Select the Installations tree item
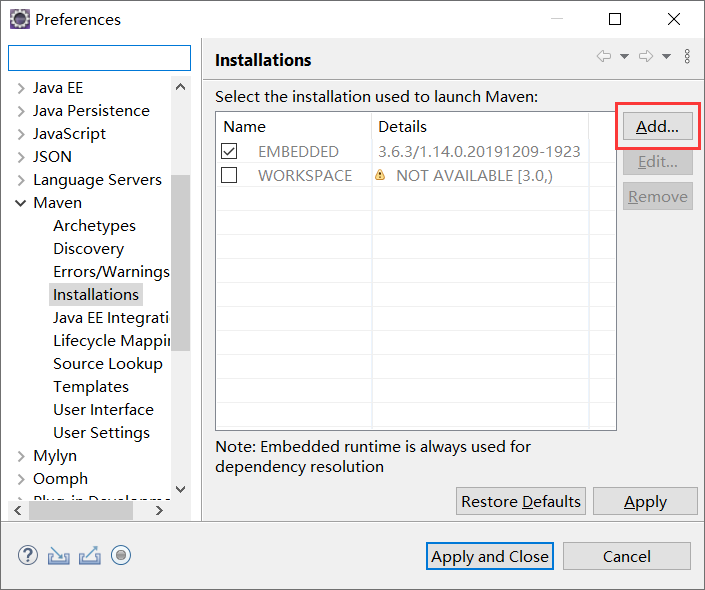The height and width of the screenshot is (590, 705). [96, 295]
